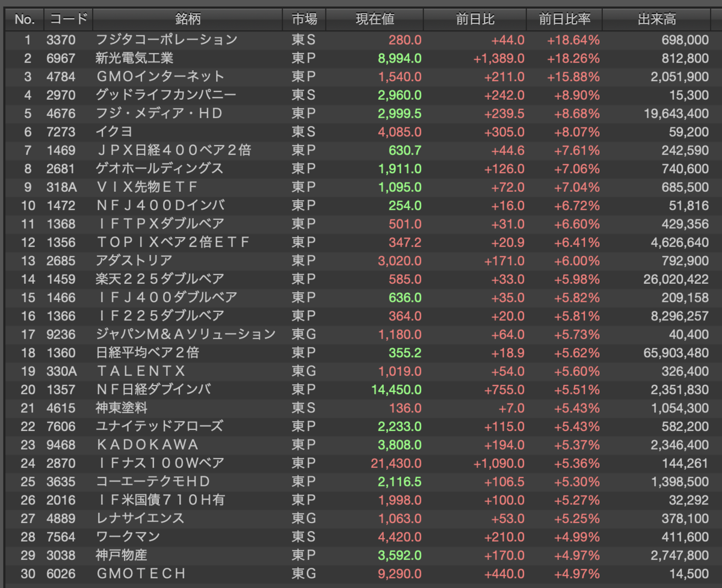The height and width of the screenshot is (588, 722).
Task: Click IF米国債710H有 name
Action: click(x=160, y=500)
